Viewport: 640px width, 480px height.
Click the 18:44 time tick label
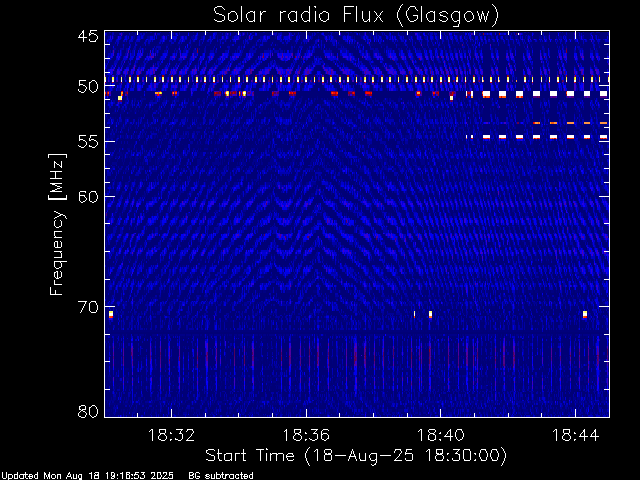(x=575, y=435)
